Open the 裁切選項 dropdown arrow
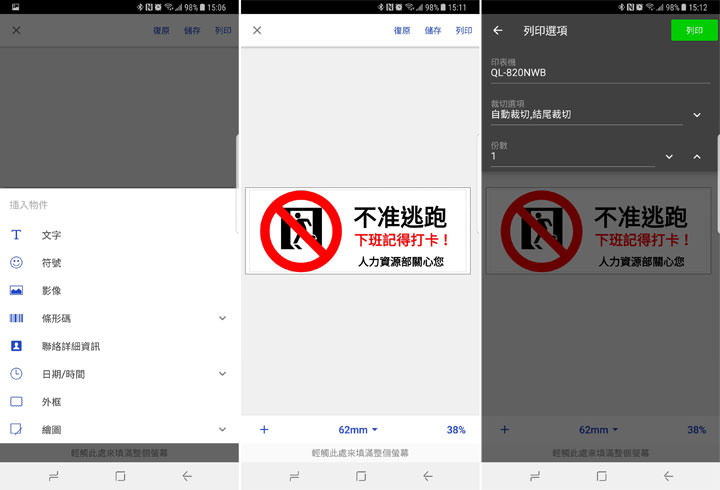720x490 pixels. point(697,115)
